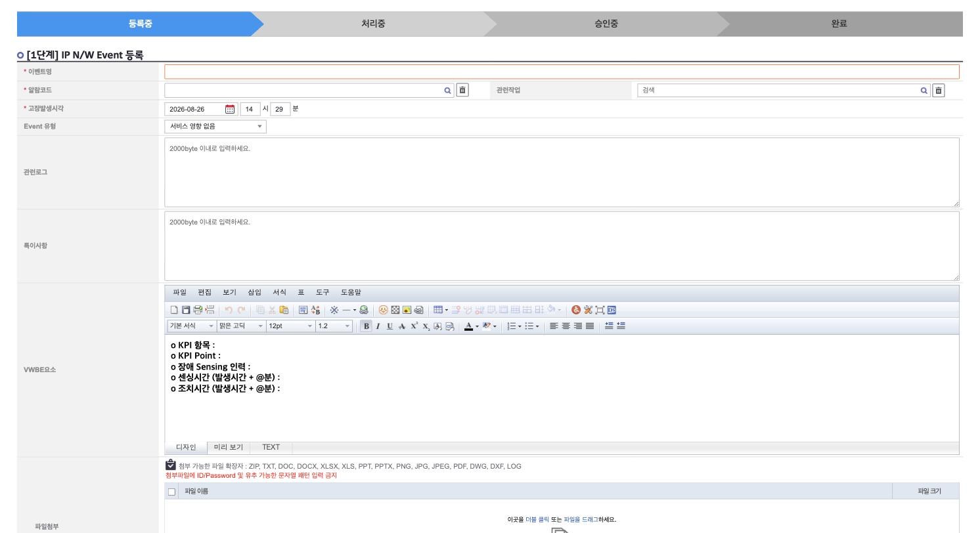The image size is (980, 533).
Task: Open the 12pt font size dropdown
Action: (290, 326)
